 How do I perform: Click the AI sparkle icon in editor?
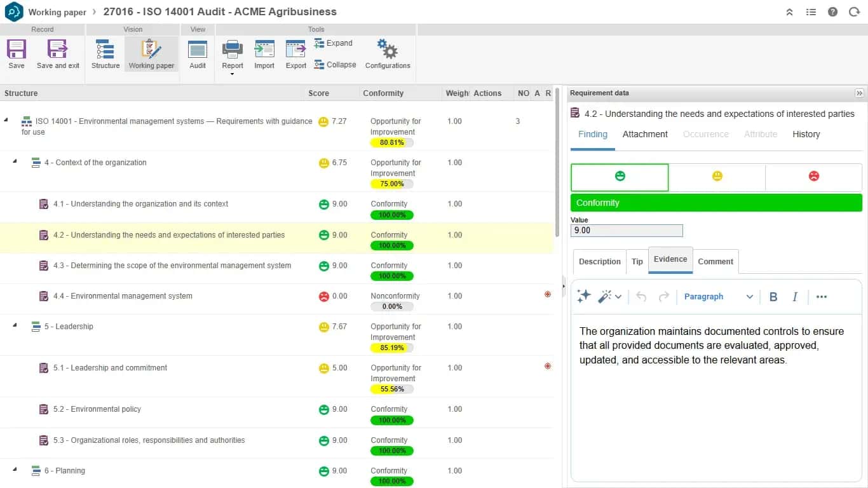point(584,296)
